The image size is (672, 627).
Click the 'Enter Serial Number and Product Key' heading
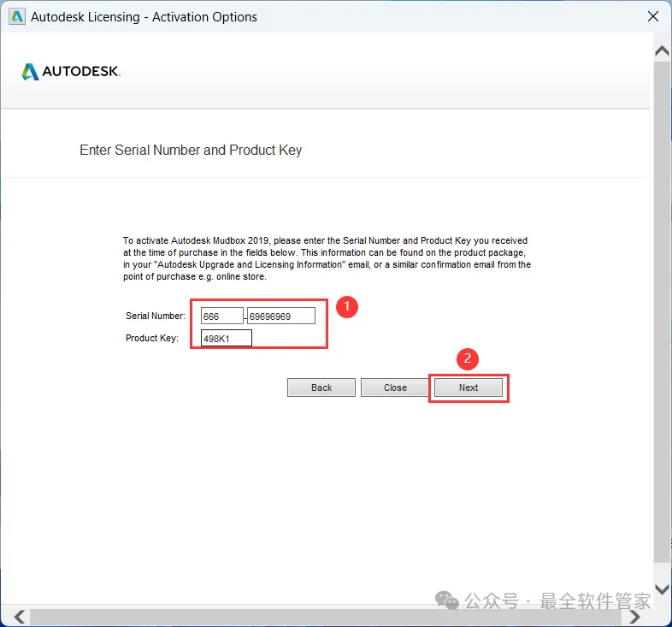[x=191, y=150]
